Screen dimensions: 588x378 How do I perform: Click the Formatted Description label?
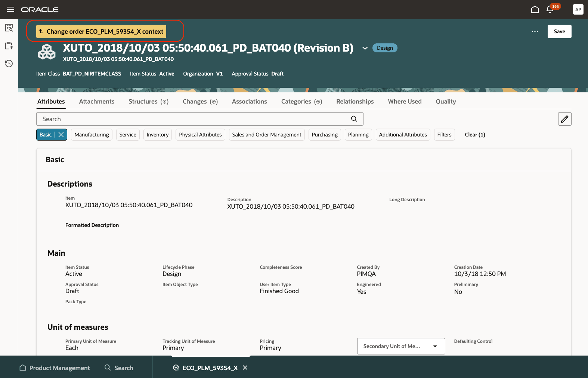pos(92,225)
